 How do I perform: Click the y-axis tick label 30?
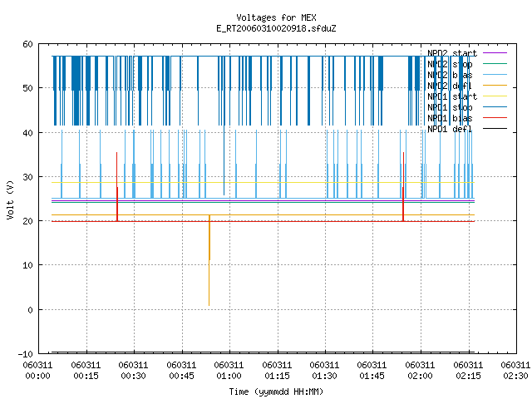pos(27,177)
